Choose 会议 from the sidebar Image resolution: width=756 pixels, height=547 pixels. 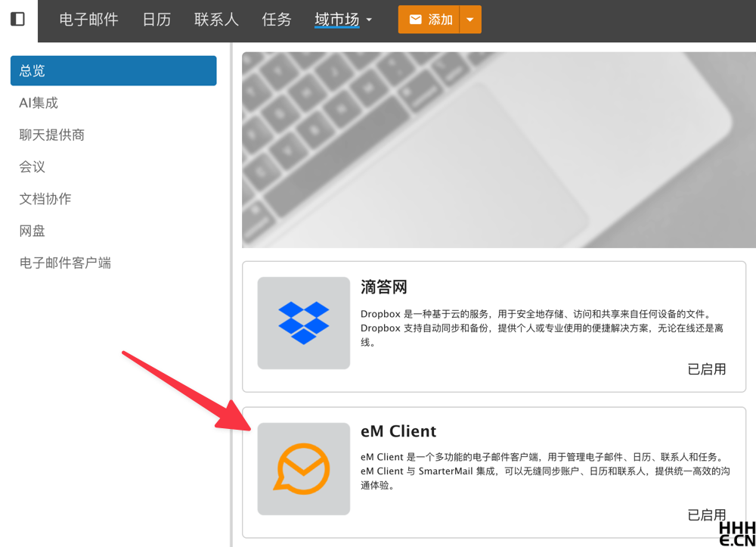tap(33, 166)
